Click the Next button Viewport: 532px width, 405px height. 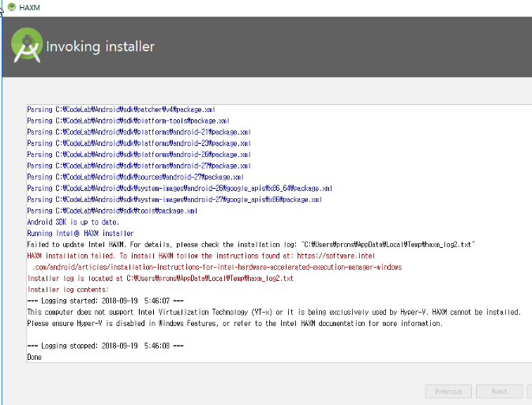pos(499,392)
